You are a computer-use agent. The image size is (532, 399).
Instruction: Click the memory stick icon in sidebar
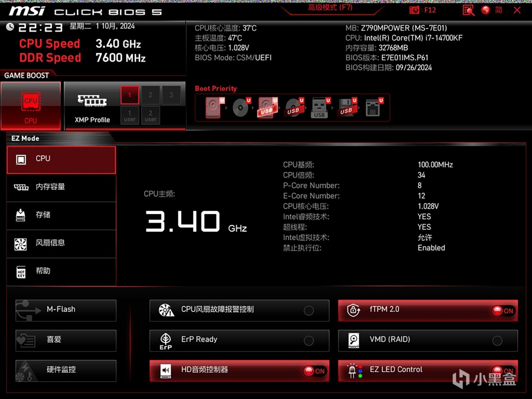[21, 187]
